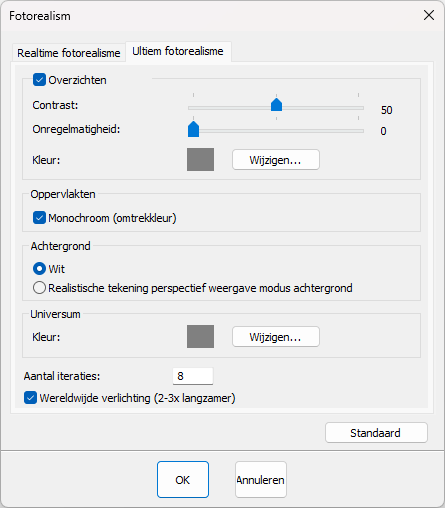This screenshot has width=445, height=508.
Task: Click the Onregelmatigheid slider handle
Action: (193, 129)
